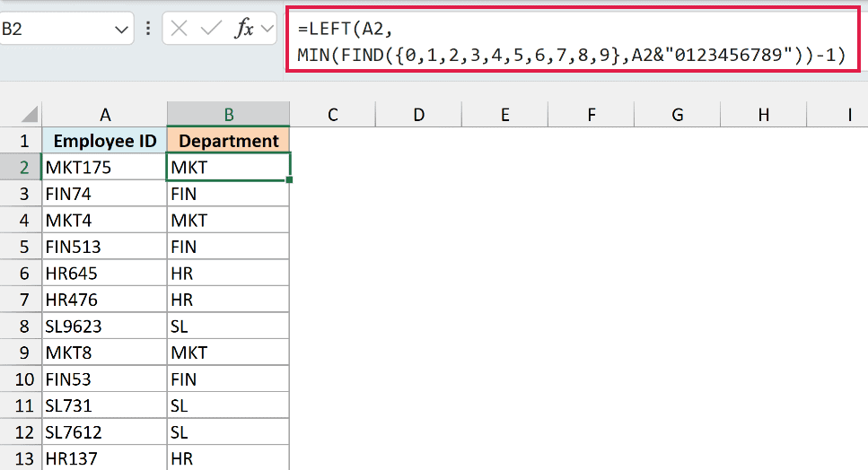Select row 9 header
The width and height of the screenshot is (868, 470).
click(x=21, y=352)
